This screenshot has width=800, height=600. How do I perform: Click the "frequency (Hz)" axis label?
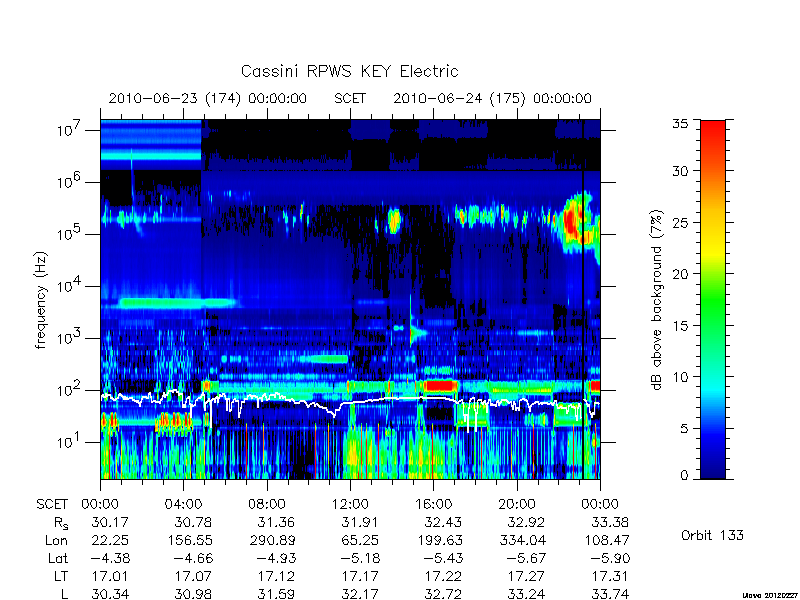point(41,300)
